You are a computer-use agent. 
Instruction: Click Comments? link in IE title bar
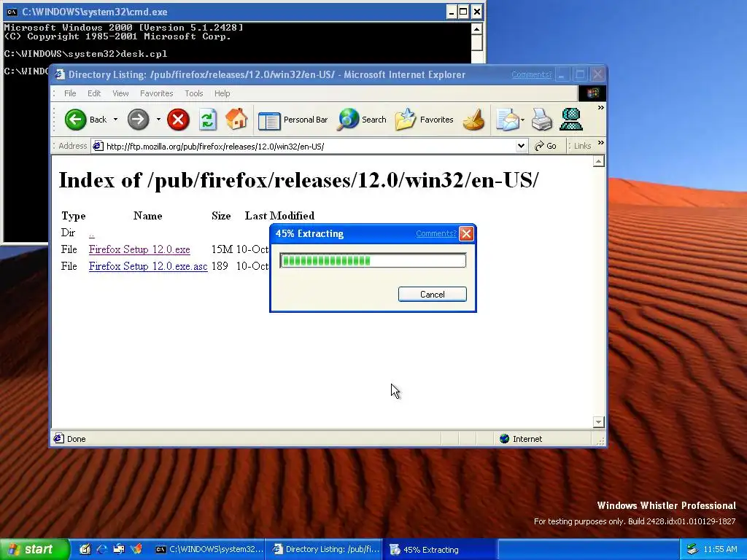(x=531, y=74)
